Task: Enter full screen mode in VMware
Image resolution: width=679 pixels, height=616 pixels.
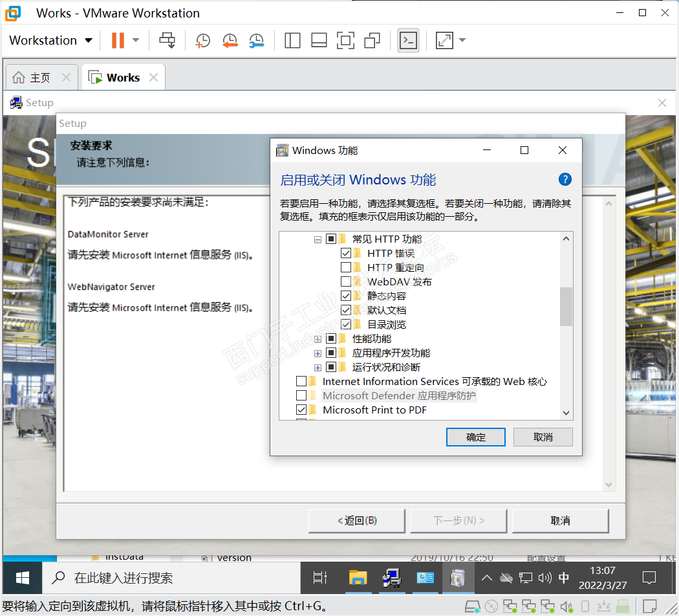Action: tap(345, 40)
